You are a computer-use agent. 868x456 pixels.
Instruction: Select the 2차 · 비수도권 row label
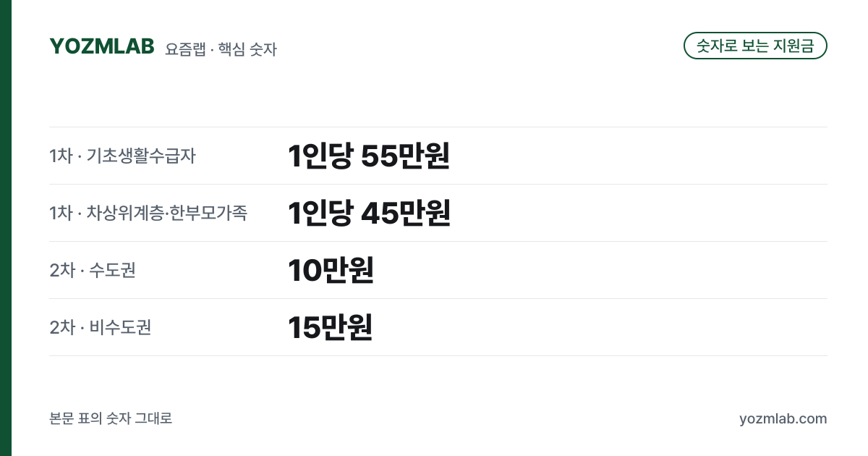(x=101, y=327)
